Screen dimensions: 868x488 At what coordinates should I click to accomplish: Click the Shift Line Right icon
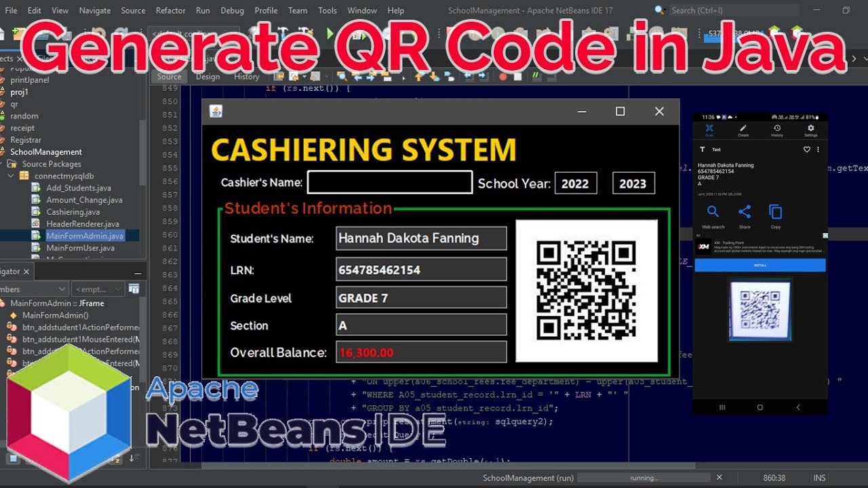tap(483, 76)
